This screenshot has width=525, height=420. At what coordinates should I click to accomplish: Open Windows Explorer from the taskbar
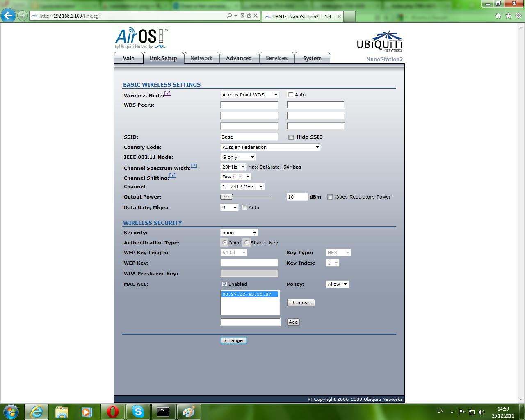pyautogui.click(x=62, y=411)
